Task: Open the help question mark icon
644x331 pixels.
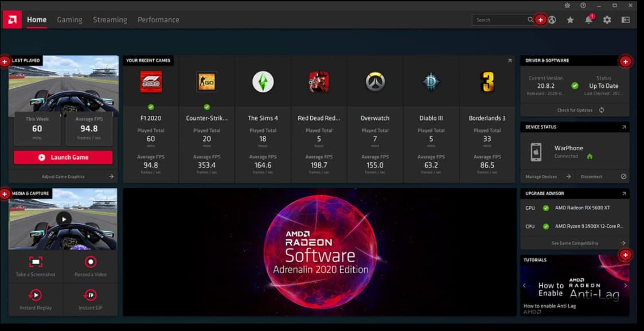Action: point(583,5)
